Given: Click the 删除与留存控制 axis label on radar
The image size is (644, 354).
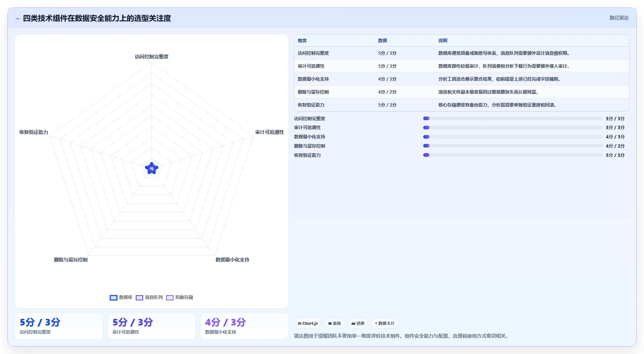Looking at the screenshot, I should pyautogui.click(x=71, y=260).
